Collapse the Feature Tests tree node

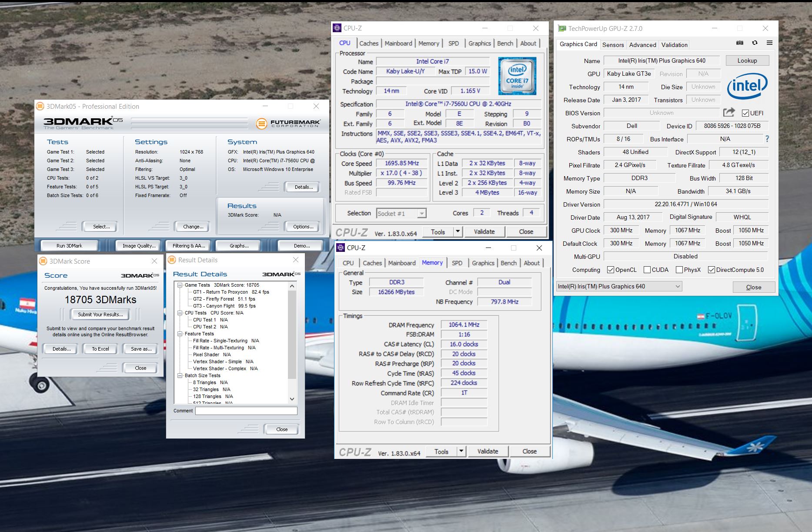180,334
